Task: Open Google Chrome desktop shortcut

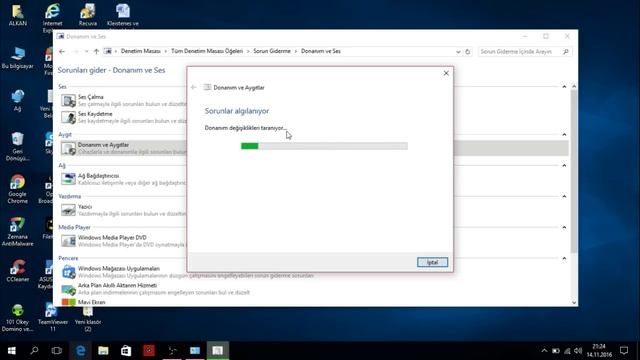Action: pos(18,189)
